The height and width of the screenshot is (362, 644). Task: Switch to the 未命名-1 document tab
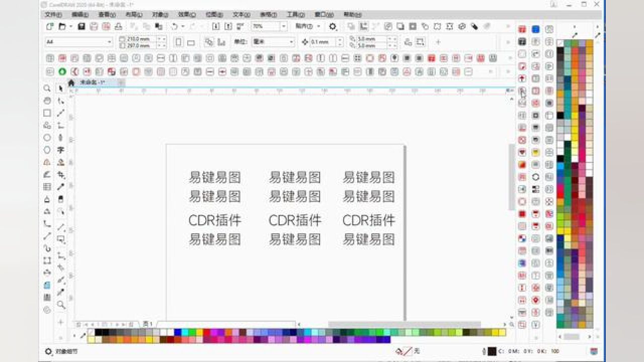(x=93, y=82)
